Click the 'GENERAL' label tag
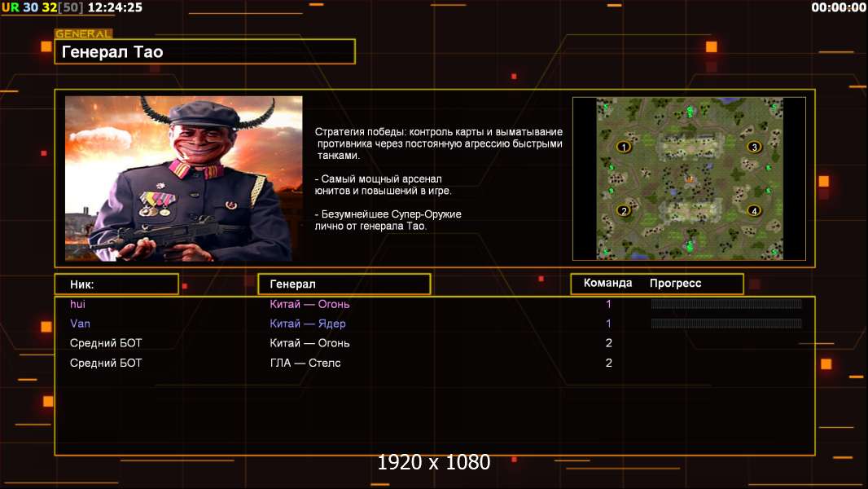Viewport: 868px width, 489px height. 84,33
